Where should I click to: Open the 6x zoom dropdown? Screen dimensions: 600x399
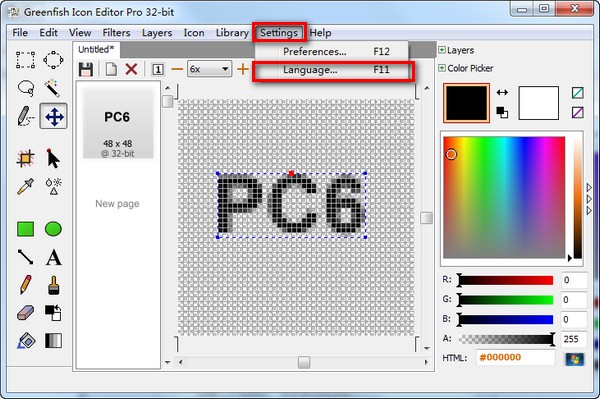click(x=209, y=69)
